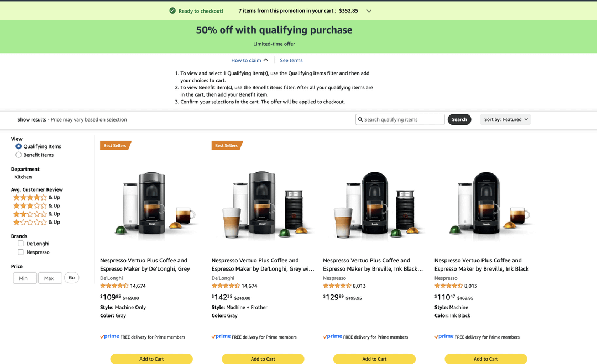The height and width of the screenshot is (364, 597).
Task: Click the black Search button
Action: [x=459, y=119]
